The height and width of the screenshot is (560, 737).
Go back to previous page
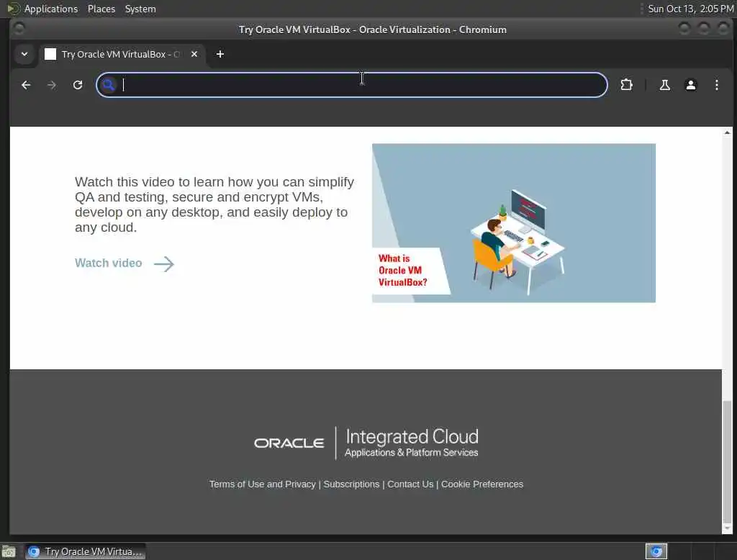pyautogui.click(x=26, y=85)
